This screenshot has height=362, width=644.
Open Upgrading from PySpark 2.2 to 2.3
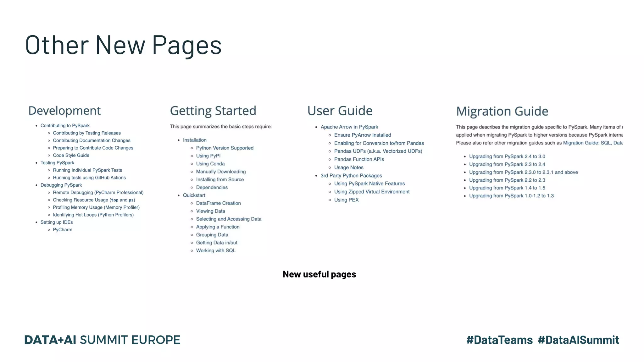point(507,180)
